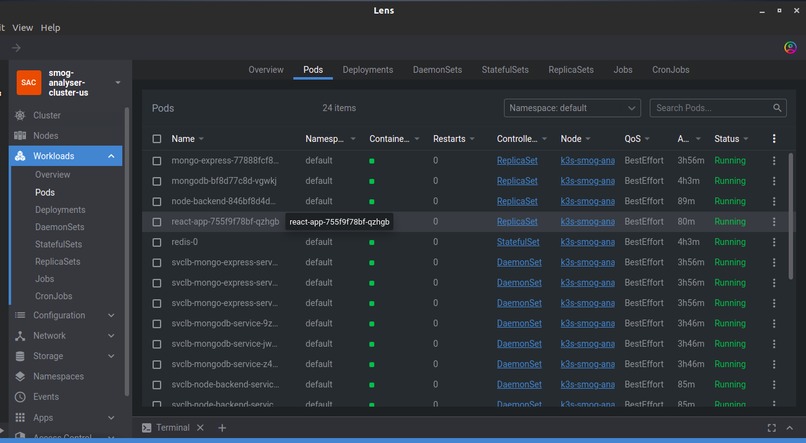The width and height of the screenshot is (806, 443).
Task: Check the svclb-mongodb-service-z4 pod checkbox
Action: pyautogui.click(x=157, y=364)
